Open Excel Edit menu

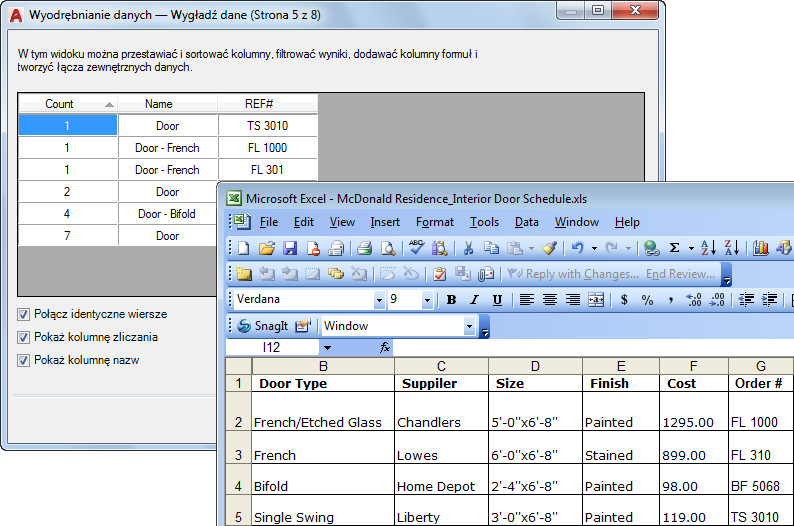(x=303, y=222)
